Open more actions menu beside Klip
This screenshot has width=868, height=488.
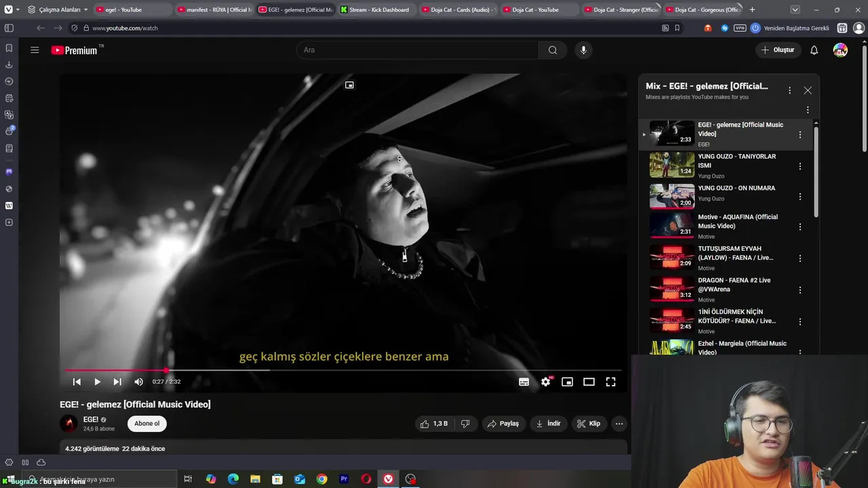click(x=619, y=424)
